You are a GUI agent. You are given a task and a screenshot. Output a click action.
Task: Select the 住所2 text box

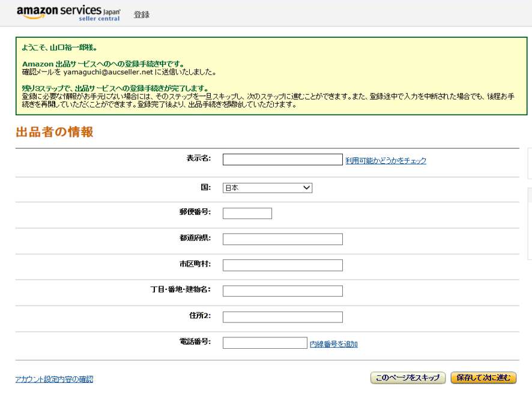pyautogui.click(x=282, y=317)
